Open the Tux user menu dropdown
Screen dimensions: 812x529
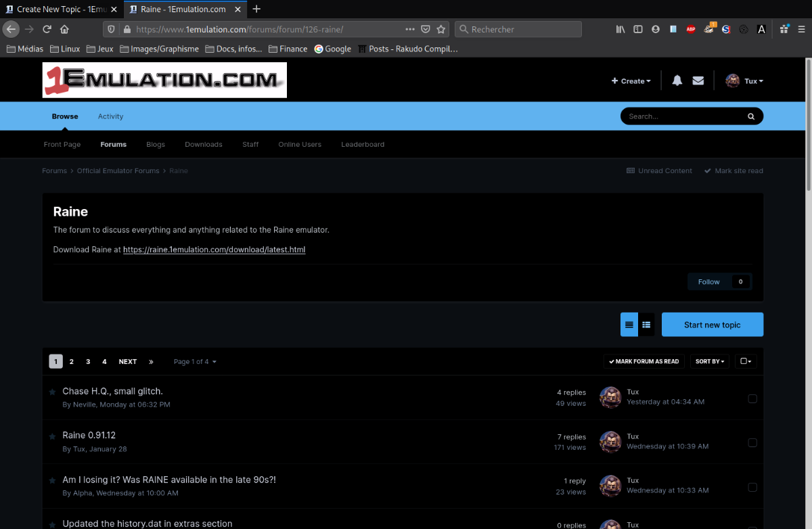click(x=744, y=81)
